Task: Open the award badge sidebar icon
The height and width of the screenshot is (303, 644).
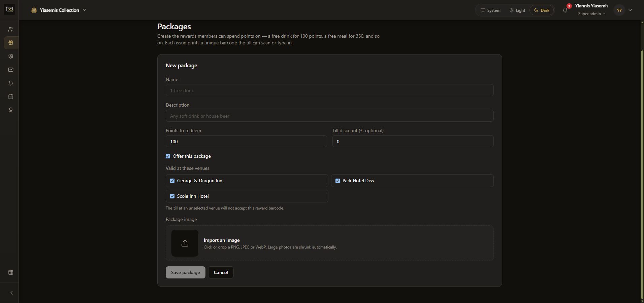Action: tap(11, 110)
